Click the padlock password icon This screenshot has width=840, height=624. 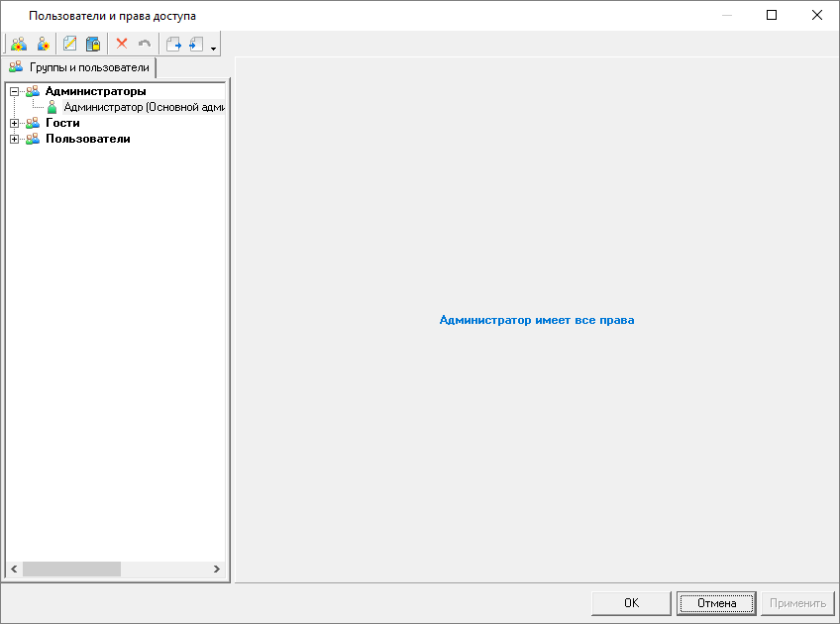pyautogui.click(x=93, y=44)
